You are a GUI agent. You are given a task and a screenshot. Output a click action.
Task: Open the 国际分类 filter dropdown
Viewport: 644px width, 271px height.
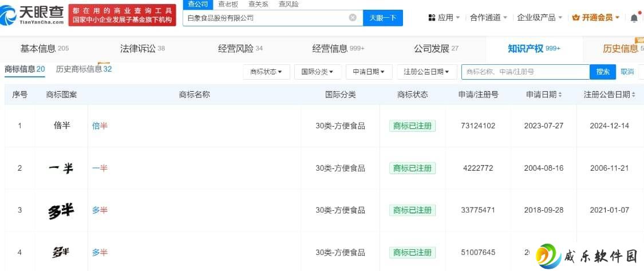tap(318, 72)
